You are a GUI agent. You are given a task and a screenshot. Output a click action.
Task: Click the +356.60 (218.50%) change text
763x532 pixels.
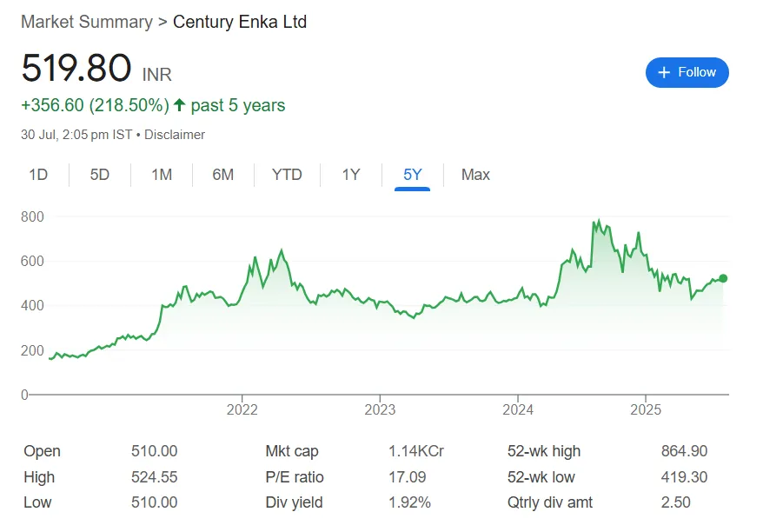(95, 105)
